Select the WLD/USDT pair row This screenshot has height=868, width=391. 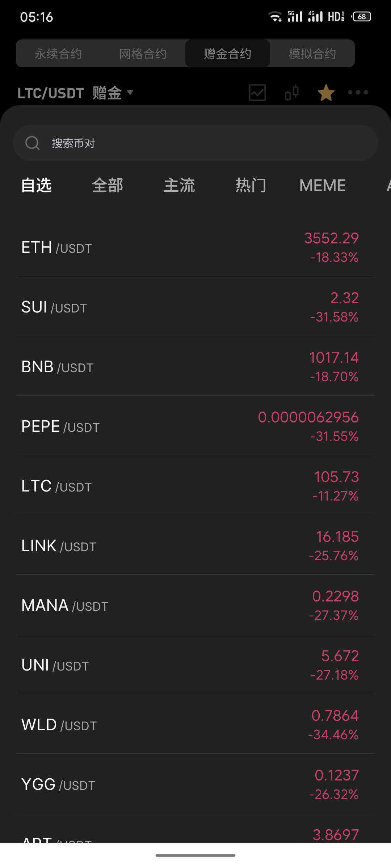pyautogui.click(x=195, y=725)
